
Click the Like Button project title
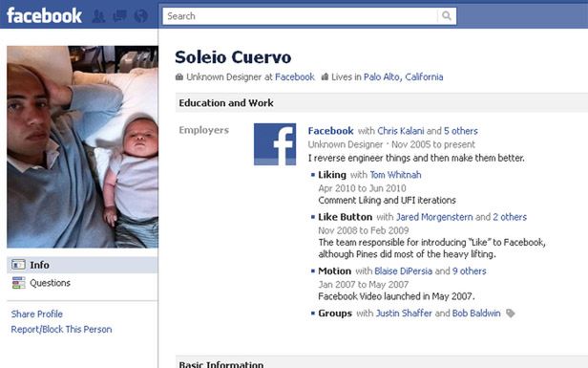pos(345,217)
